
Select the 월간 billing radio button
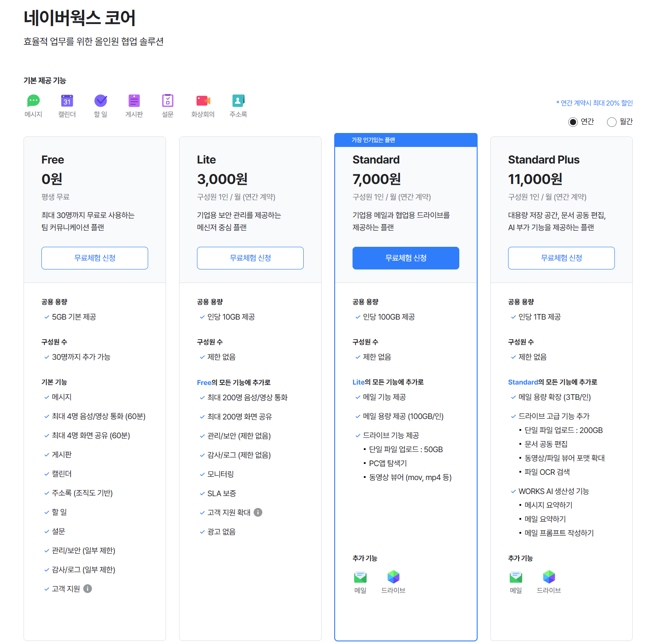612,122
